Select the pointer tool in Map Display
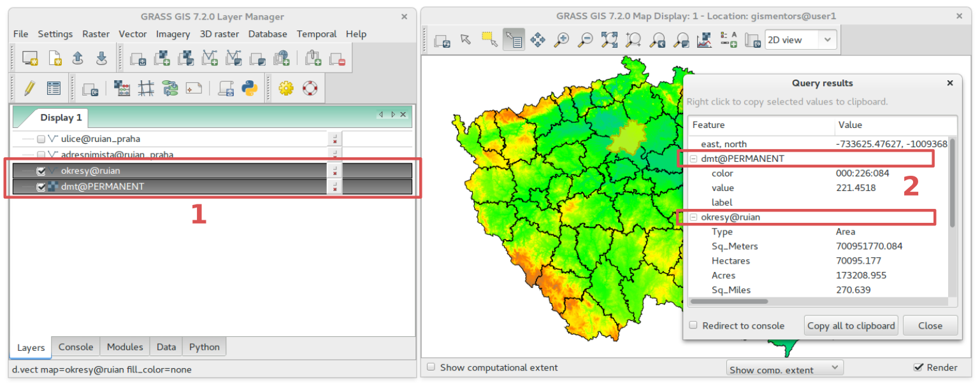 point(466,40)
